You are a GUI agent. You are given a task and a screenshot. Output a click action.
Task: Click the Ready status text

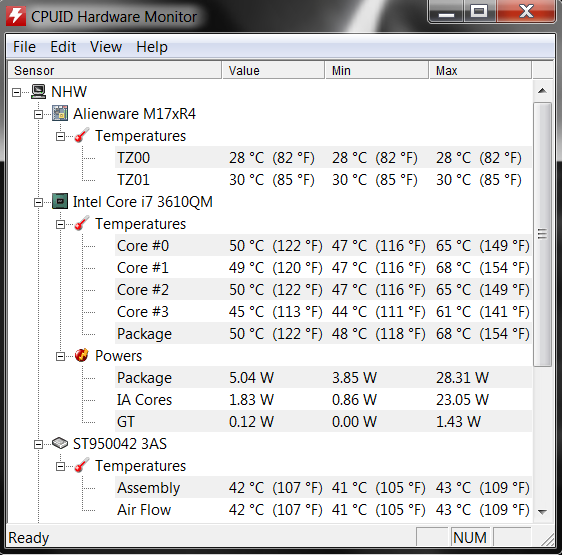pyautogui.click(x=28, y=537)
